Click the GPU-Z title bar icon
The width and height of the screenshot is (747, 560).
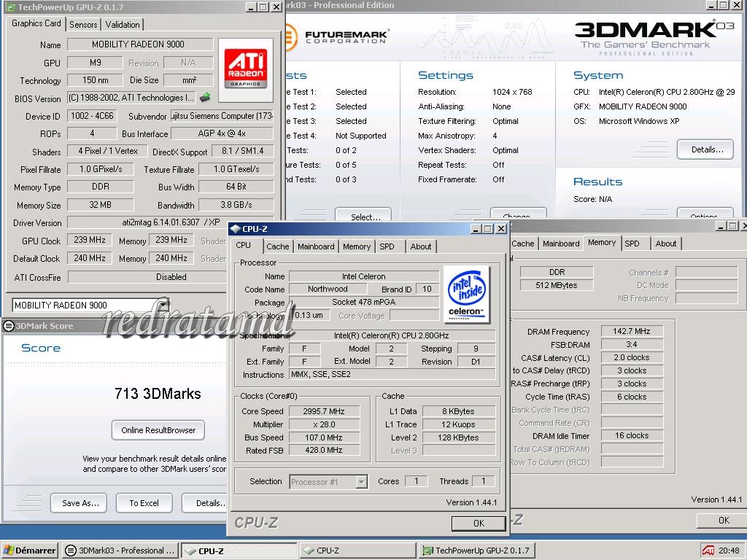pyautogui.click(x=11, y=7)
